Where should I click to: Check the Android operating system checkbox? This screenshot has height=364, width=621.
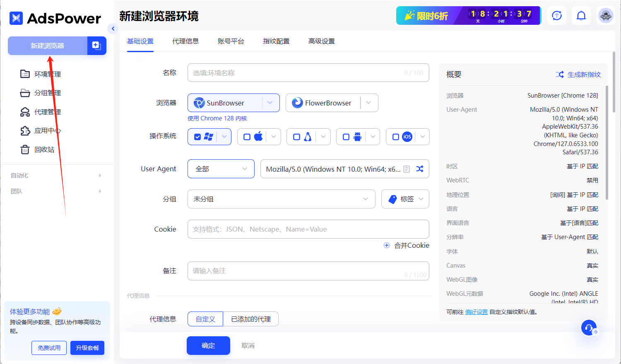tap(346, 136)
